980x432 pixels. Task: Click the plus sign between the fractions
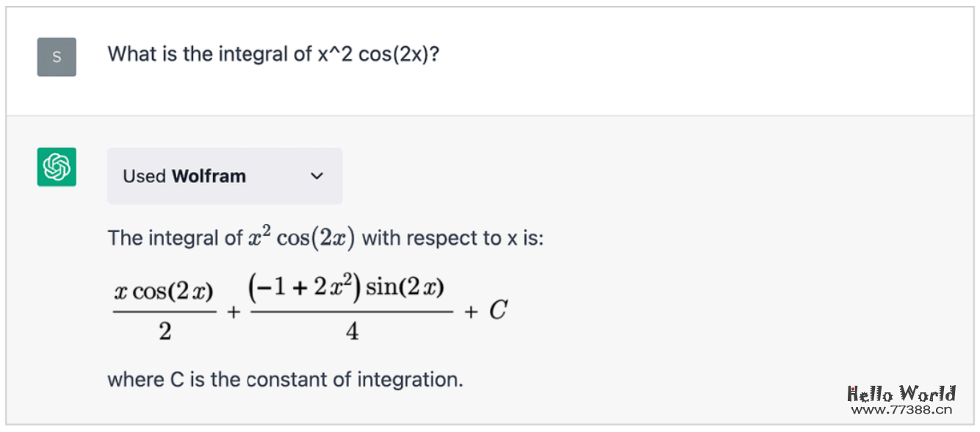(234, 312)
